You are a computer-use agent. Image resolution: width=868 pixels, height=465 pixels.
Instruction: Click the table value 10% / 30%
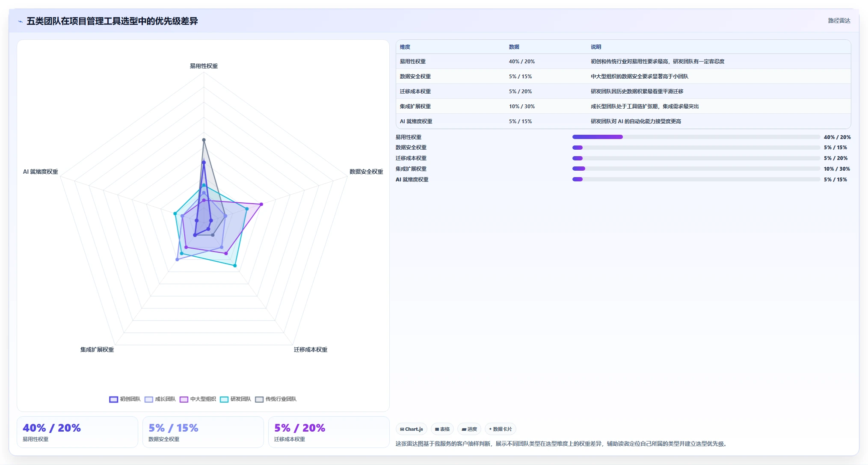pos(521,107)
